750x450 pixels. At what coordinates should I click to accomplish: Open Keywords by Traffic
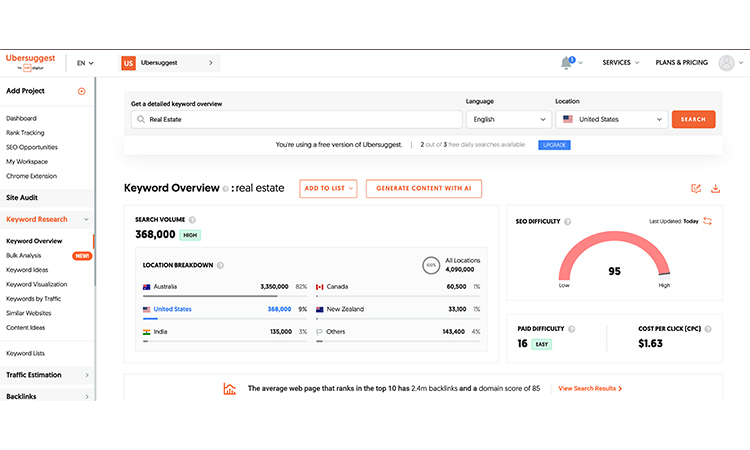pos(33,299)
